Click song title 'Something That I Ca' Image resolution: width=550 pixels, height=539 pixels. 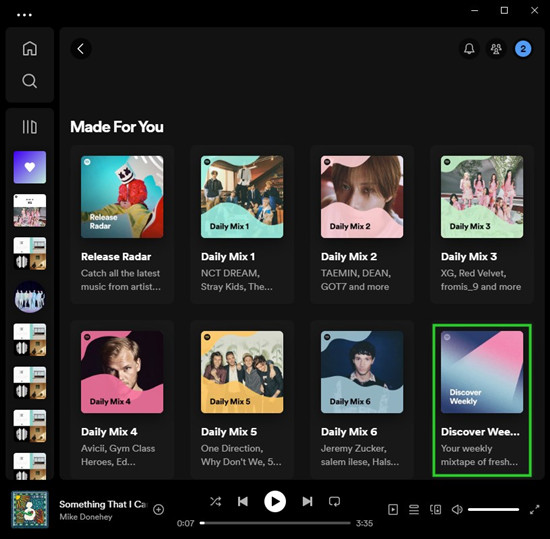coord(103,504)
